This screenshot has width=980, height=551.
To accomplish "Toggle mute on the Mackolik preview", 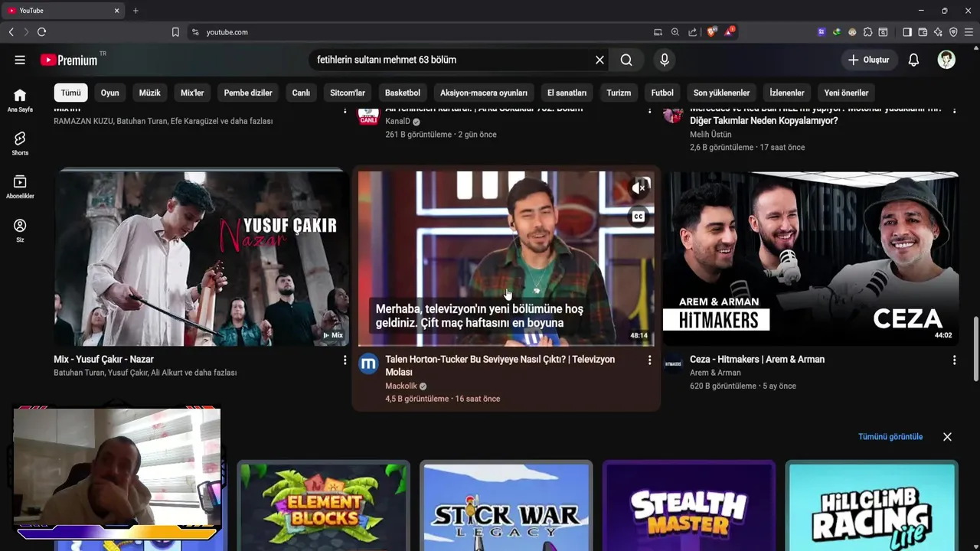I will click(639, 187).
